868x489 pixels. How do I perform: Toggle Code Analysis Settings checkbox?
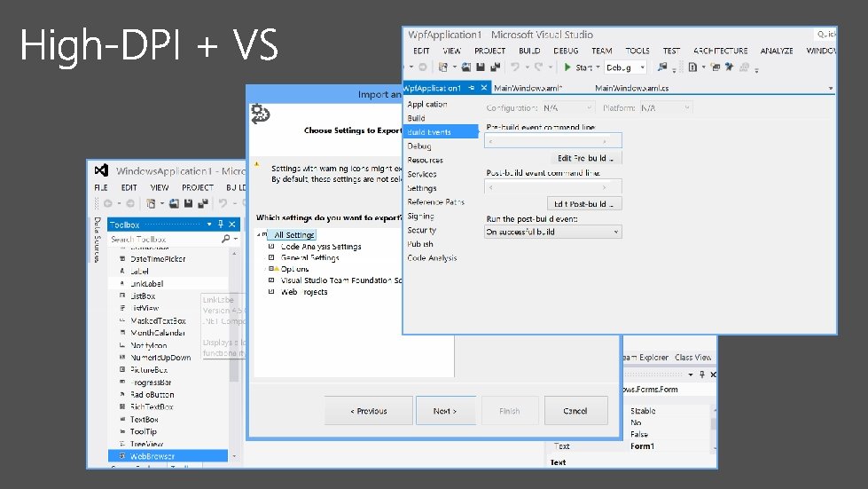271,246
